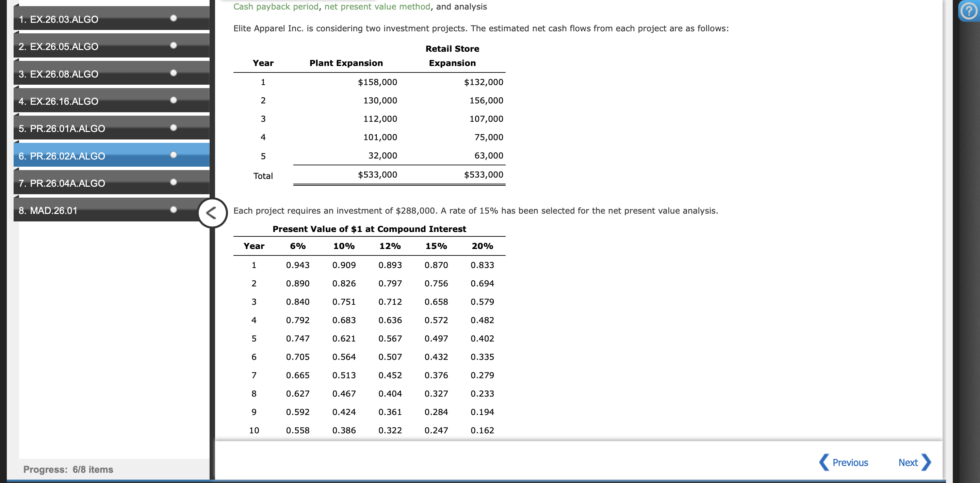Collapse the assignment sidebar with the left chevron
This screenshot has width=980, height=483.
coord(213,213)
